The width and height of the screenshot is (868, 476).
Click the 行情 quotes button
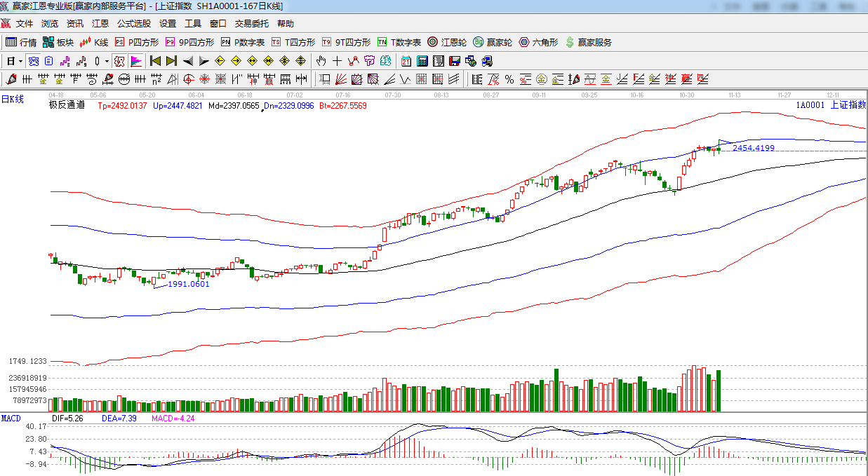click(22, 42)
